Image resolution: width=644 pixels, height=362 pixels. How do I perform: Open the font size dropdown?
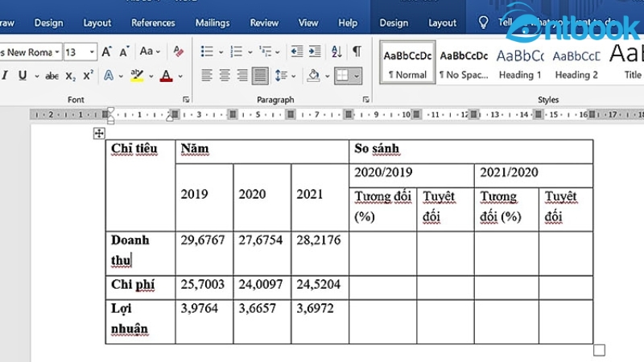(92, 52)
